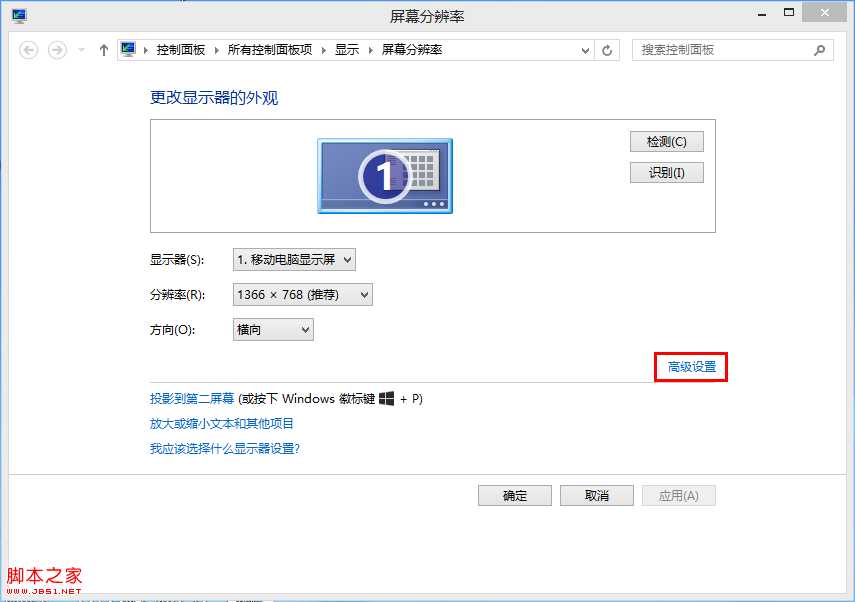Expand the arrow after 控制面板 breadcrumb
Image resolution: width=855 pixels, height=602 pixels.
[x=216, y=50]
